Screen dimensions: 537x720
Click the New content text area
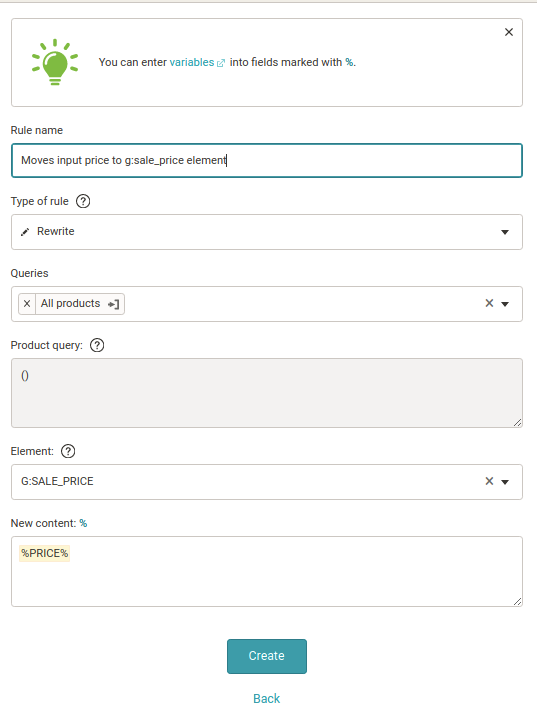[x=267, y=571]
